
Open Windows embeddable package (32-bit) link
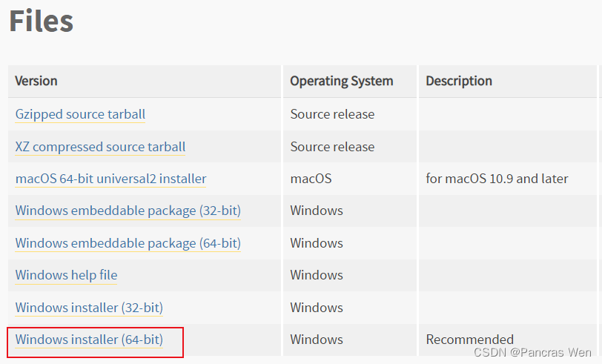[x=128, y=211]
